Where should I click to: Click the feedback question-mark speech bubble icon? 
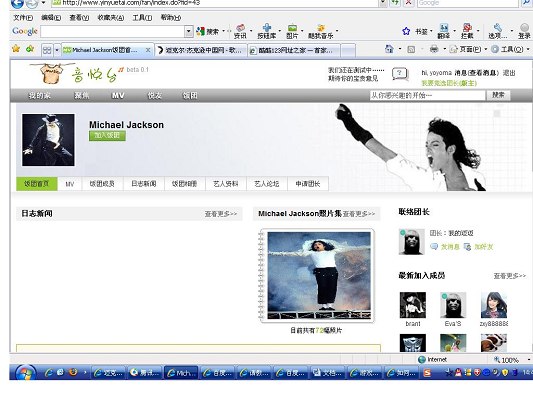[400, 73]
